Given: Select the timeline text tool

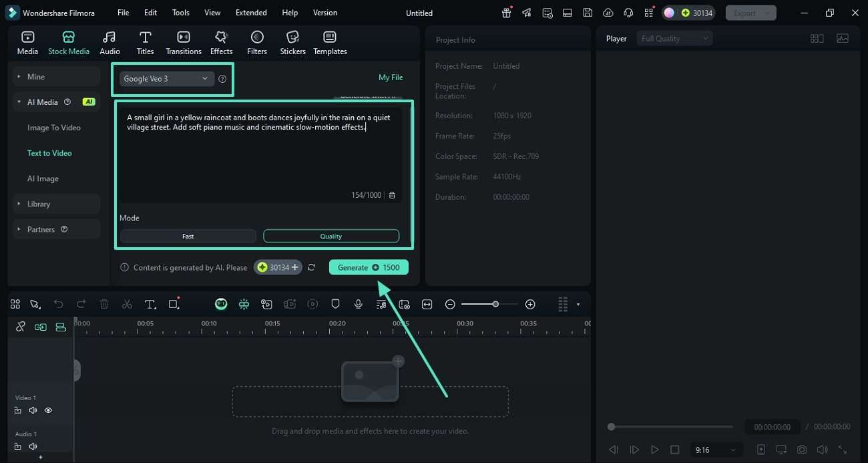Looking at the screenshot, I should tap(150, 305).
